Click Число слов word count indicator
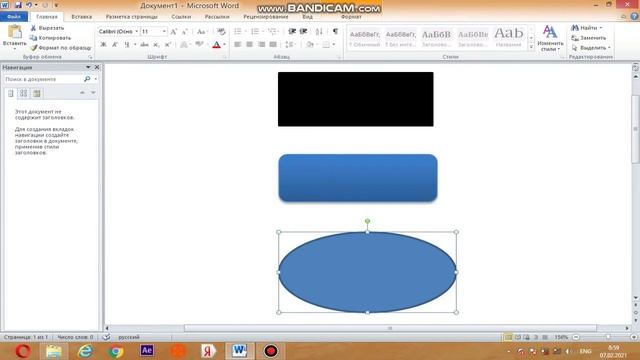The image size is (640, 360). pos(76,337)
